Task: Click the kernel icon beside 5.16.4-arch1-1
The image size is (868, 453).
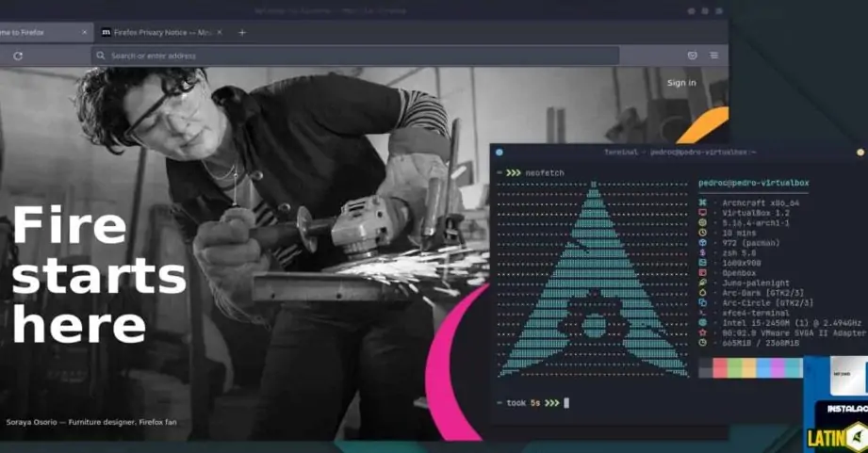Action: [702, 223]
